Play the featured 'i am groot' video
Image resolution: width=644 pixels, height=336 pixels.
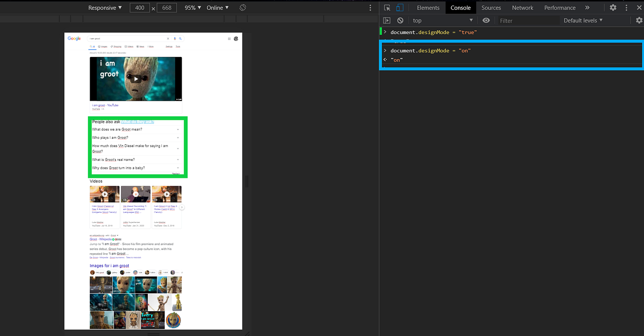(136, 79)
